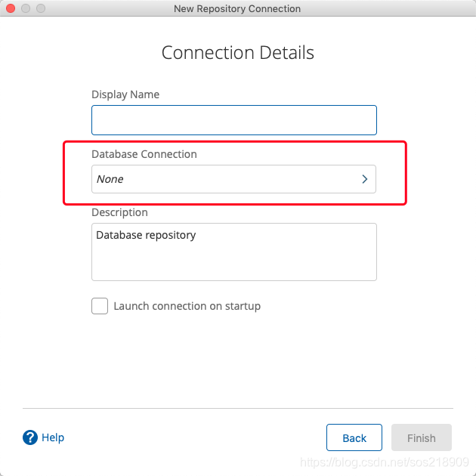
Task: Click the Description text area
Action: click(x=234, y=252)
